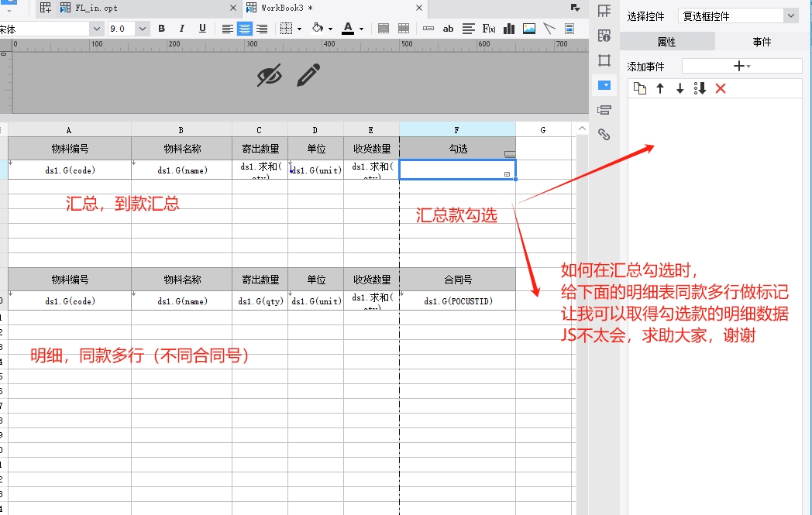
Task: Insert a sub-report from the toolbar
Action: pyautogui.click(x=569, y=29)
